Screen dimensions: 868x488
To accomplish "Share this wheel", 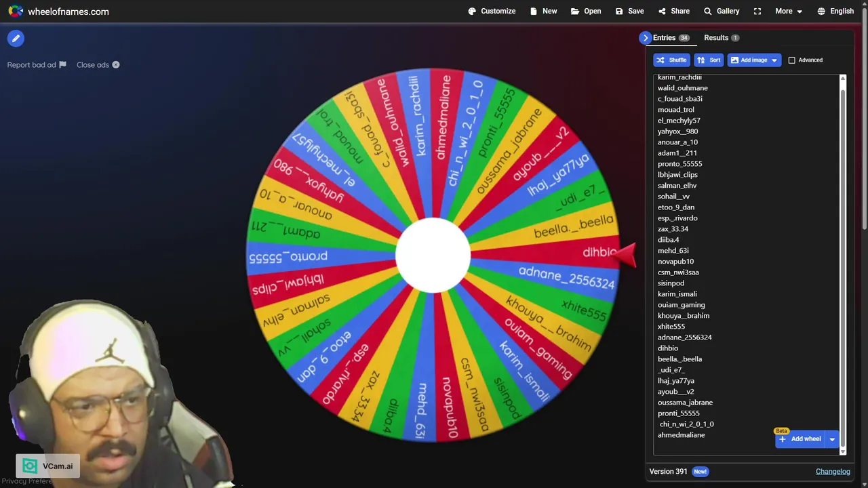I will [673, 11].
